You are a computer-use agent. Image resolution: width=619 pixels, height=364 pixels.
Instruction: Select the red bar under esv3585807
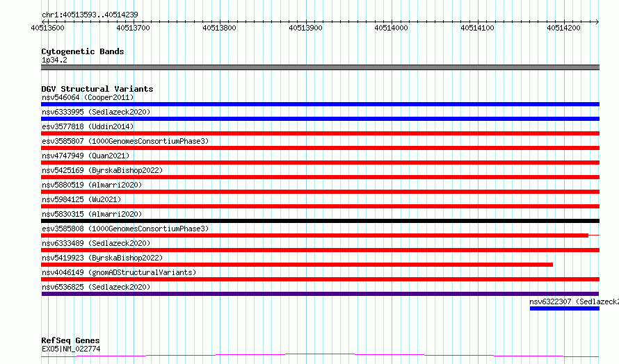[320, 148]
